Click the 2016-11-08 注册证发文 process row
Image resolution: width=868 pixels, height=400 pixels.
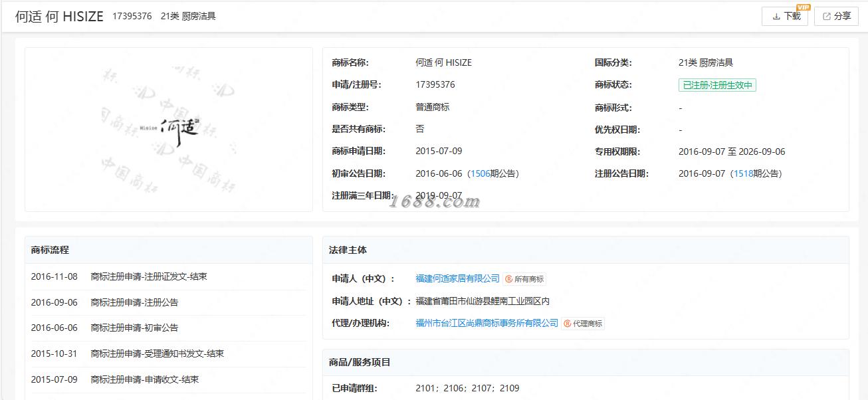(x=169, y=276)
